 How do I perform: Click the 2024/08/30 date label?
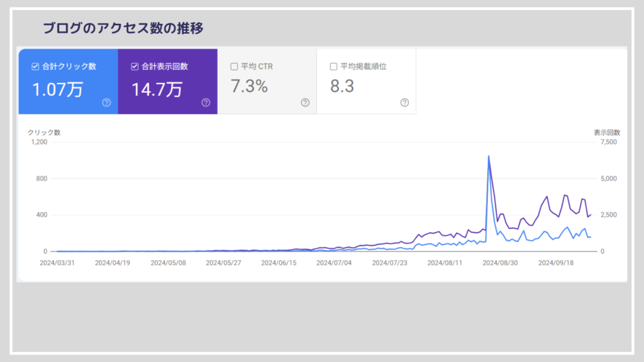[500, 263]
